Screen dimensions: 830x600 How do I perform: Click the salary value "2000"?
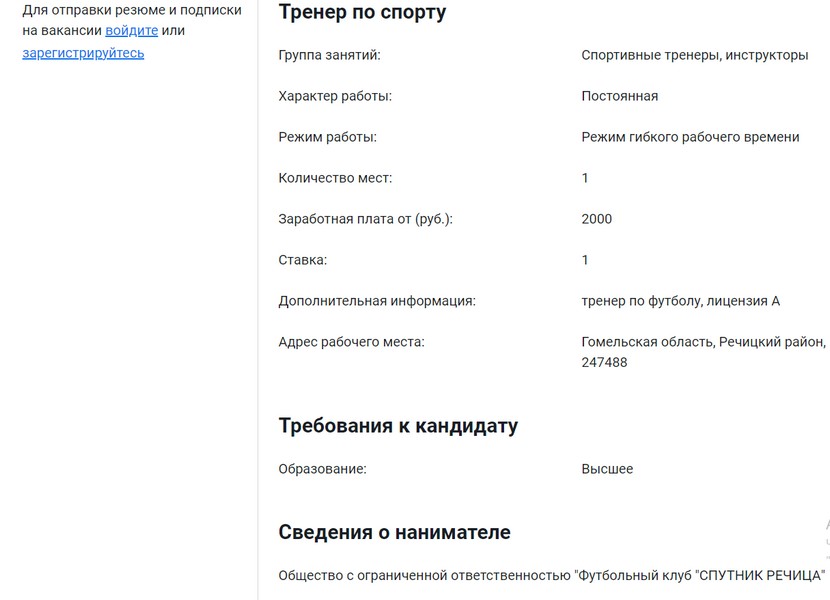[x=596, y=219]
